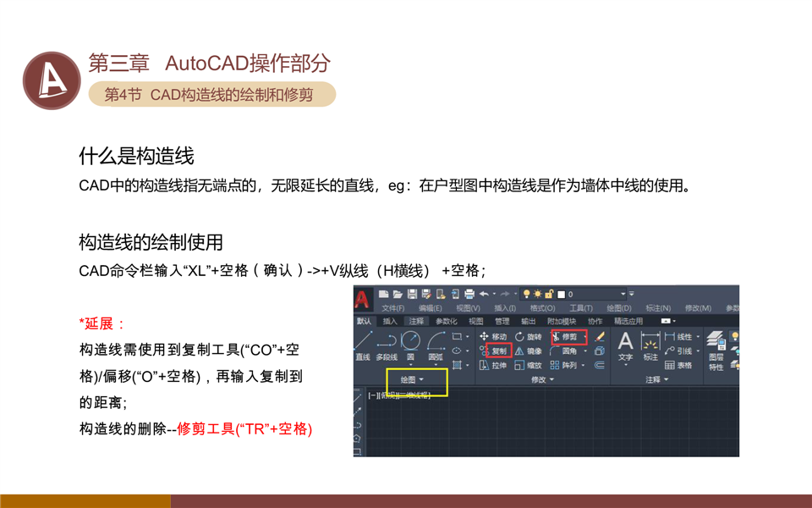Click the 旋转 rotate tool

(528, 336)
